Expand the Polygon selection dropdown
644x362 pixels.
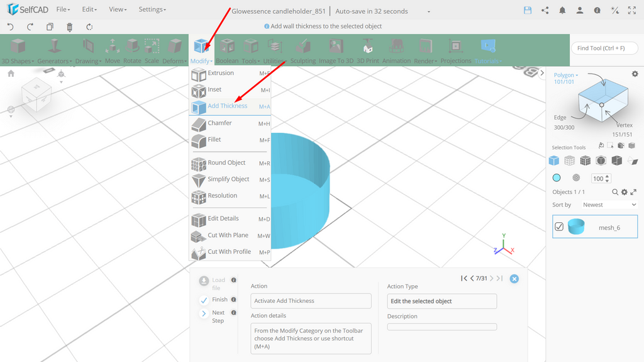[x=565, y=76]
